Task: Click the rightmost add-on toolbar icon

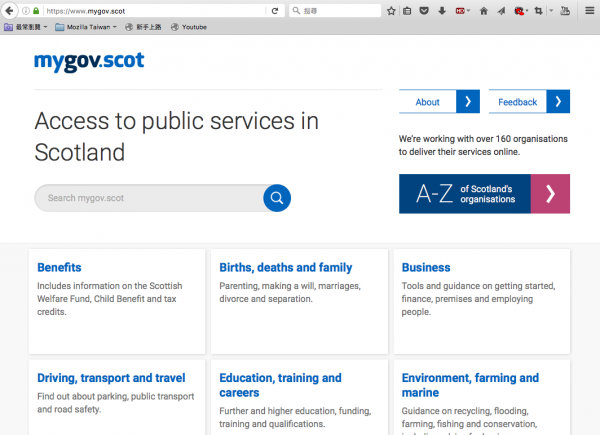Action: click(565, 11)
